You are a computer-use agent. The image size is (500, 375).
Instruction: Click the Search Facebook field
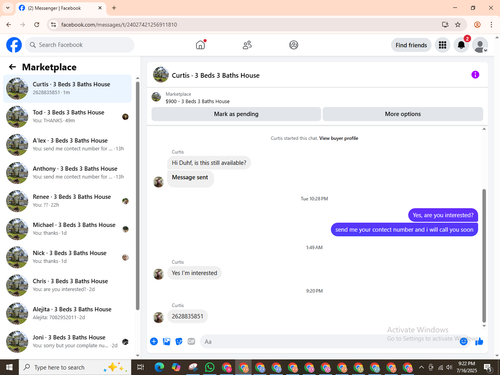[80, 45]
